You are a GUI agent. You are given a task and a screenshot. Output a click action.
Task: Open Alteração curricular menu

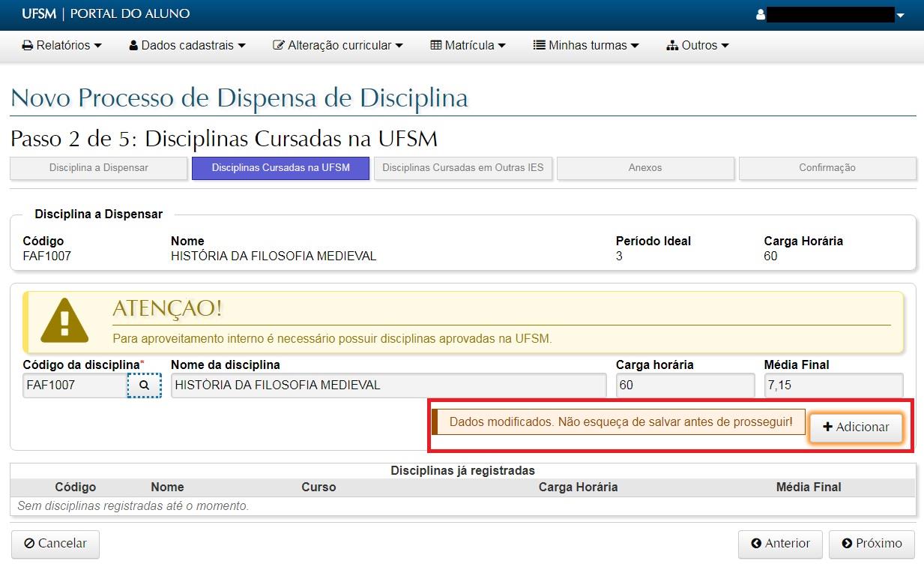click(338, 46)
